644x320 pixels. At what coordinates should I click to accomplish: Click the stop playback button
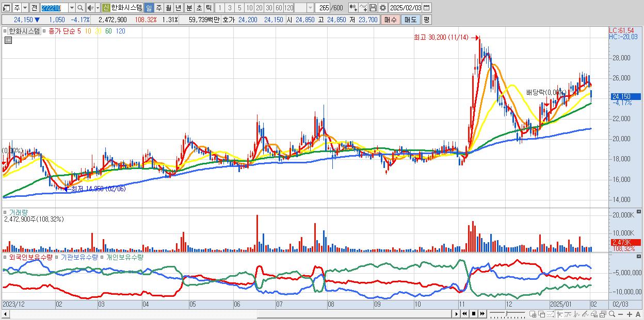pyautogui.click(x=474, y=314)
